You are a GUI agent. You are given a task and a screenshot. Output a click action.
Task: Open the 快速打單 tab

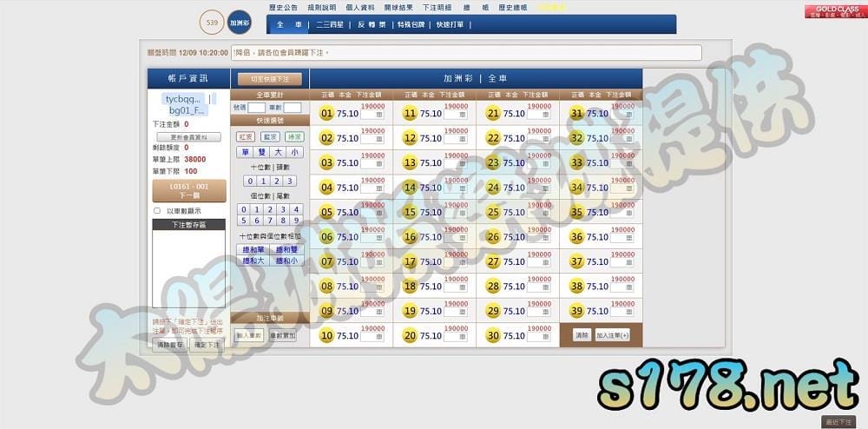pos(450,25)
